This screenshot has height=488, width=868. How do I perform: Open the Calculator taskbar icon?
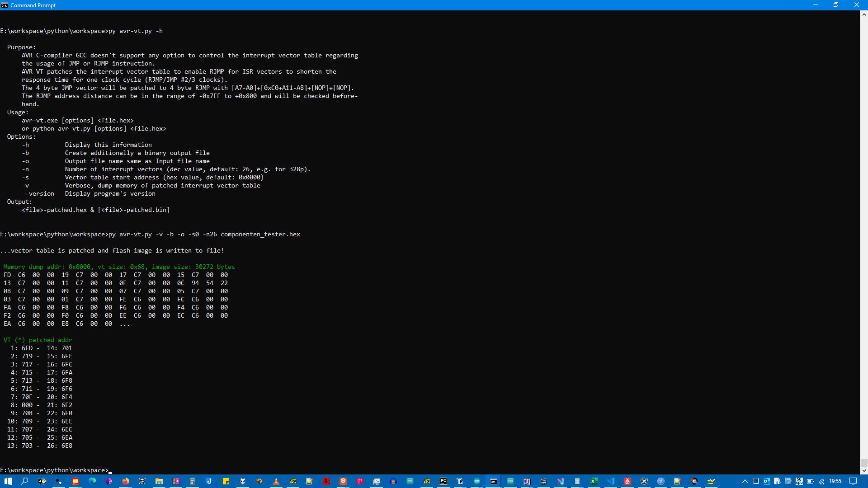click(x=193, y=481)
